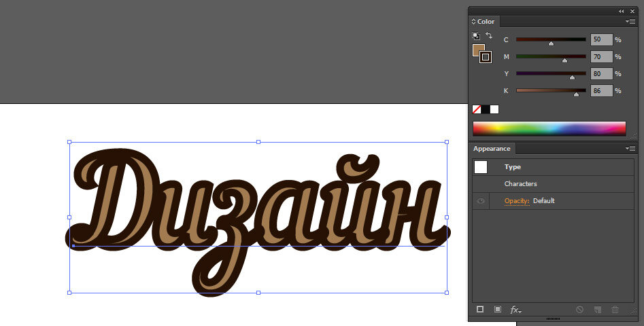
Task: Click the Cyan slider handle
Action: [x=552, y=43]
